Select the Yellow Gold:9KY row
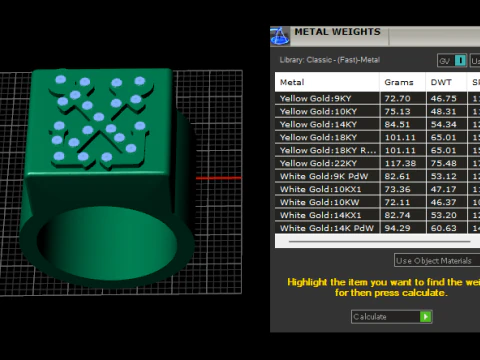480x360 pixels. [x=377, y=99]
